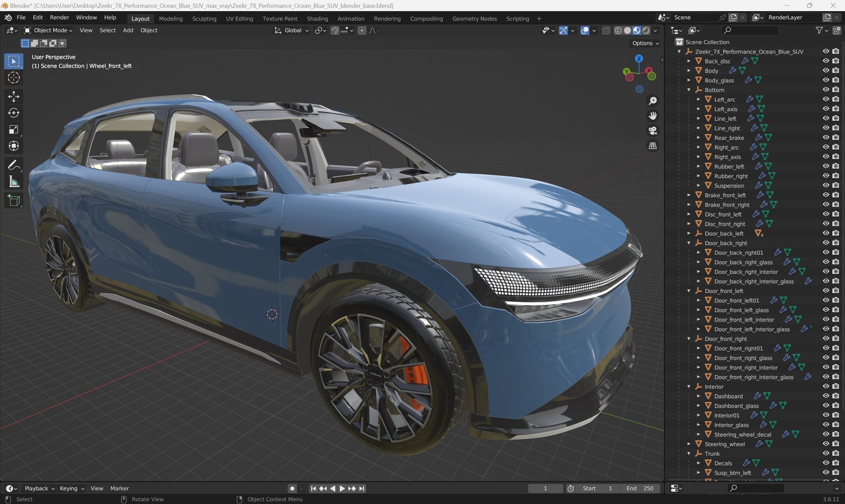The width and height of the screenshot is (845, 504).
Task: Expand Body_glass object row
Action: 689,80
